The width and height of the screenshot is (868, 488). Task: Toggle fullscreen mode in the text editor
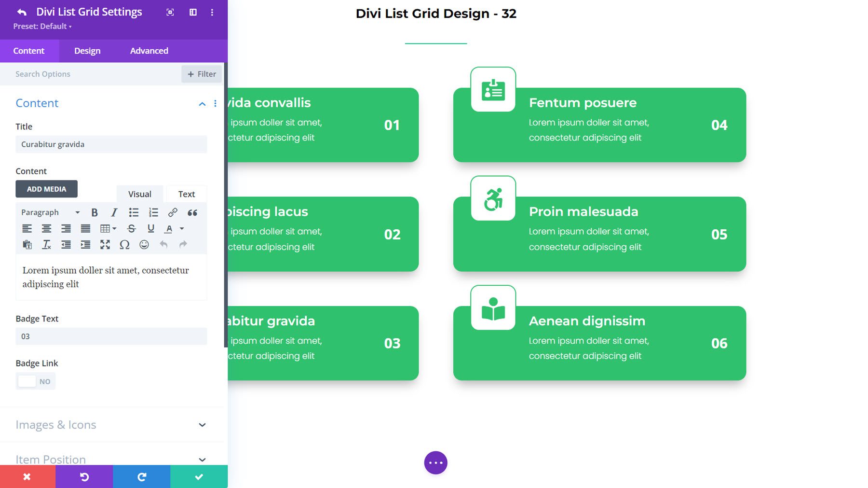pos(105,245)
